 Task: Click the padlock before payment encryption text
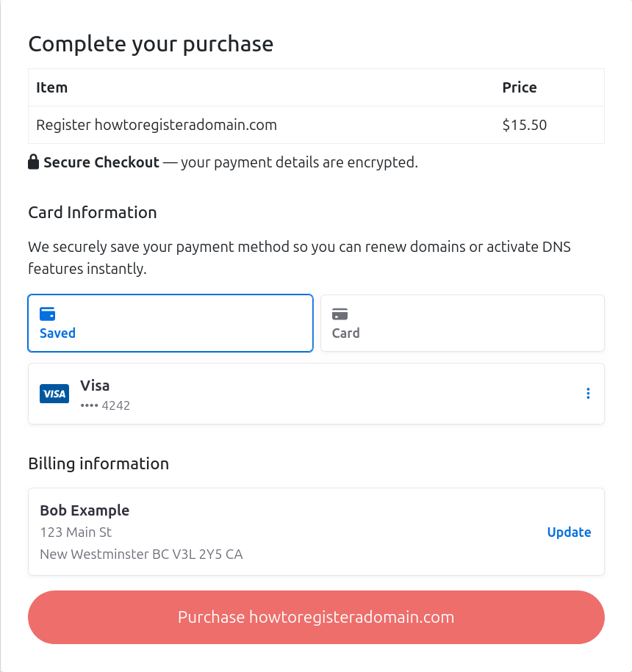tap(33, 161)
